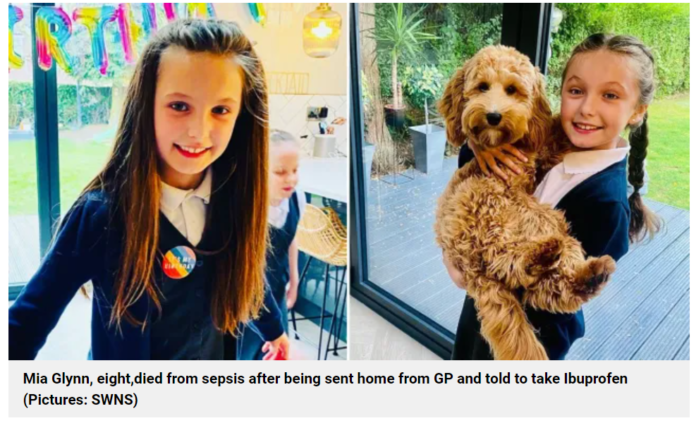Image resolution: width=696 pixels, height=423 pixels.
Task: Open the right photo with the dog
Action: (x=520, y=181)
